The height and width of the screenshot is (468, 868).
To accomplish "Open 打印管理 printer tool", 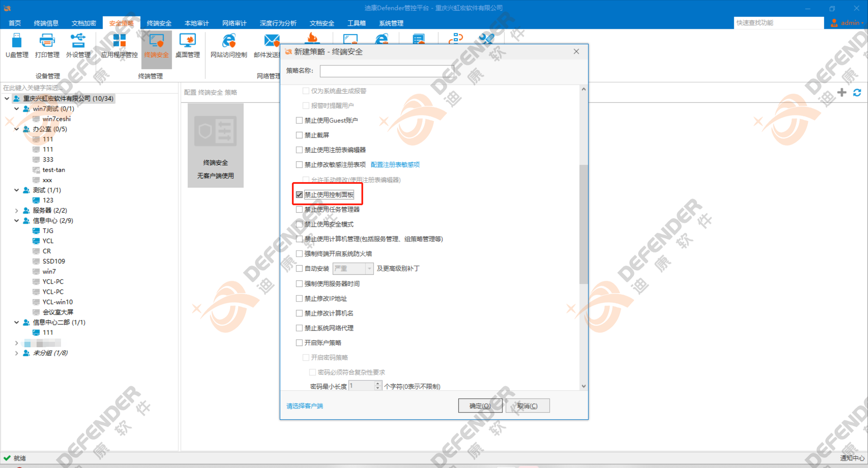I will point(47,45).
